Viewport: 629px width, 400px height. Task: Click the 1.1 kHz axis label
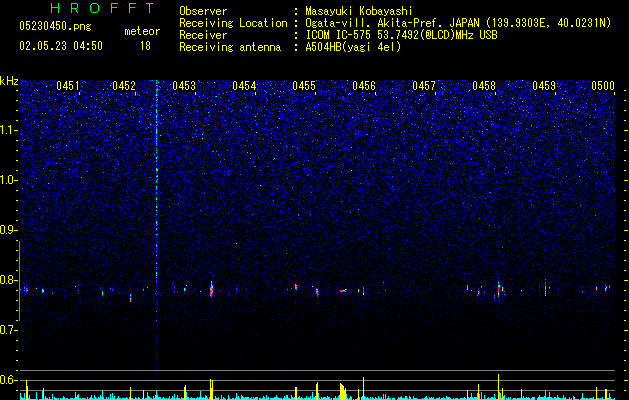(8, 130)
